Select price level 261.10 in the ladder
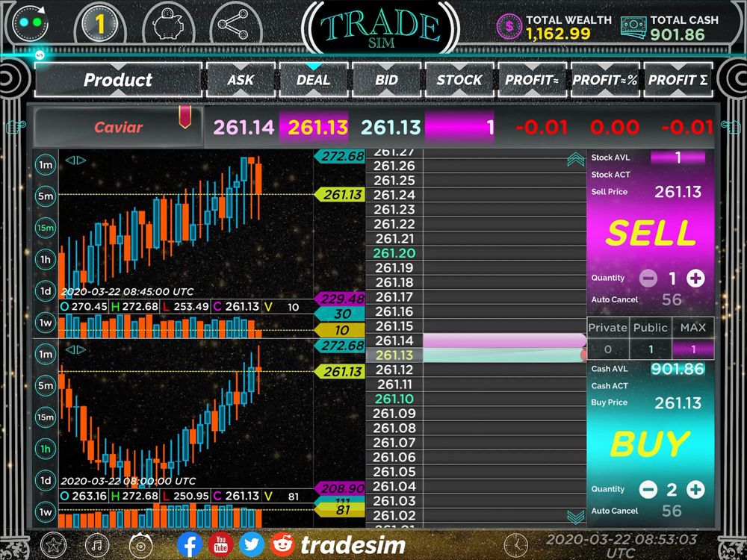This screenshot has height=560, width=747. (394, 399)
